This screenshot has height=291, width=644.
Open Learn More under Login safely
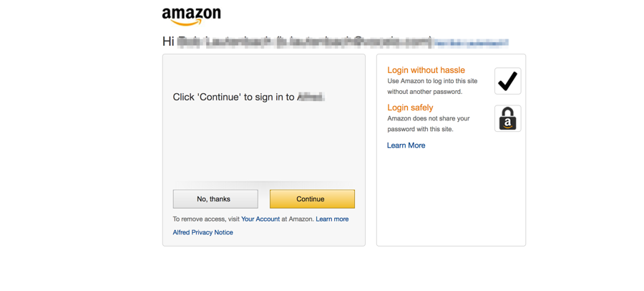tap(406, 145)
